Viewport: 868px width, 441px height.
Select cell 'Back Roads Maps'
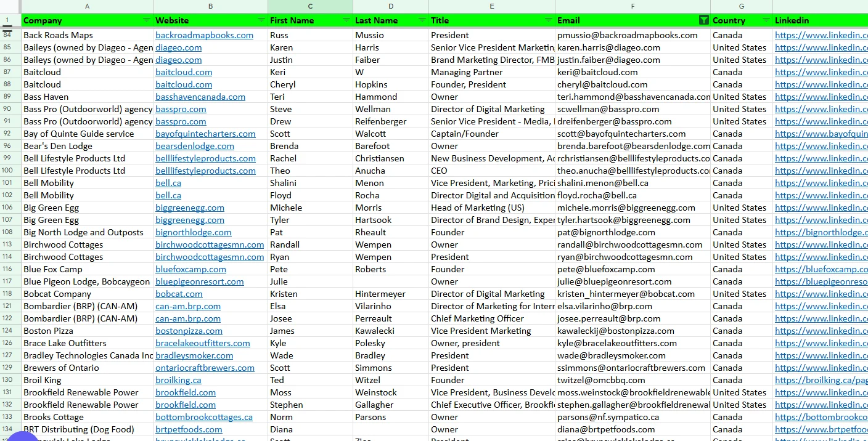(x=87, y=35)
